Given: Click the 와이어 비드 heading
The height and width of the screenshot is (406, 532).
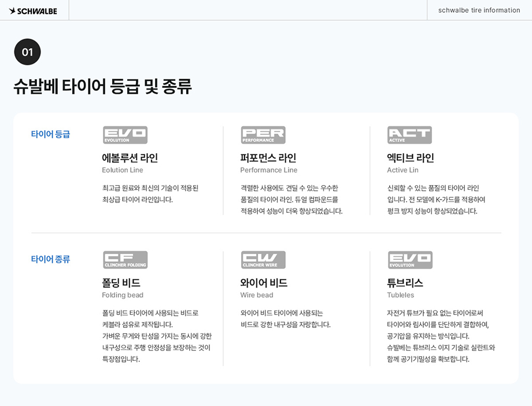Looking at the screenshot, I should coord(264,283).
